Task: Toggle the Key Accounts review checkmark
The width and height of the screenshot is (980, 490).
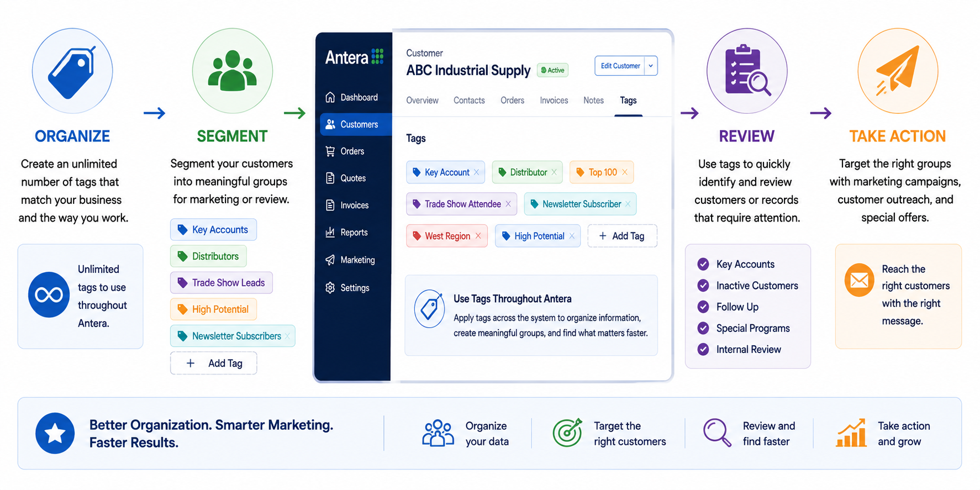Action: pyautogui.click(x=703, y=264)
